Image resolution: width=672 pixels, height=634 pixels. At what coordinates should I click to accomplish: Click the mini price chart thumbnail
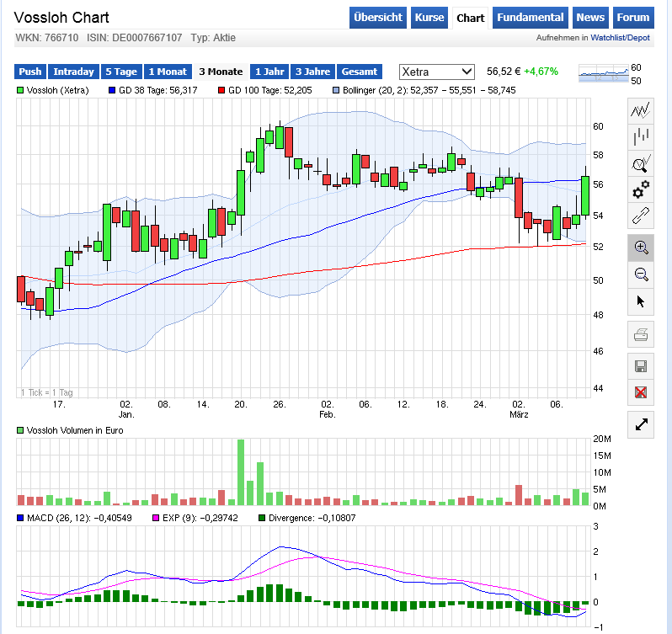604,74
